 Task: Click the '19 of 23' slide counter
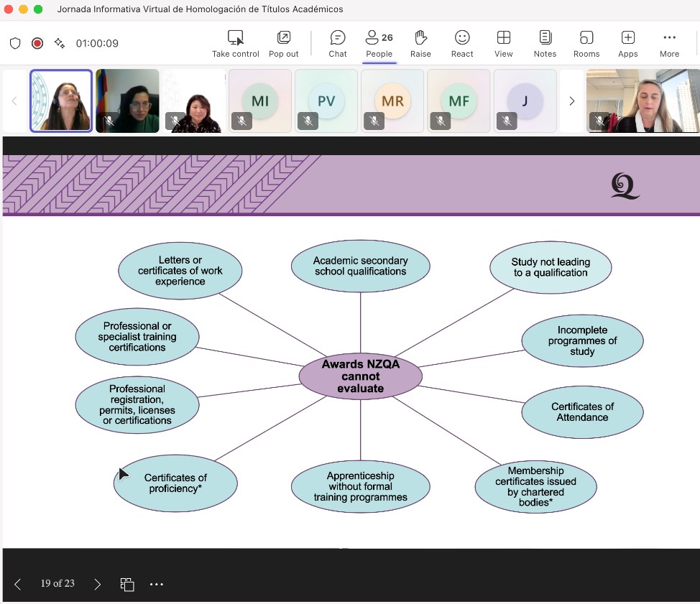tap(57, 583)
